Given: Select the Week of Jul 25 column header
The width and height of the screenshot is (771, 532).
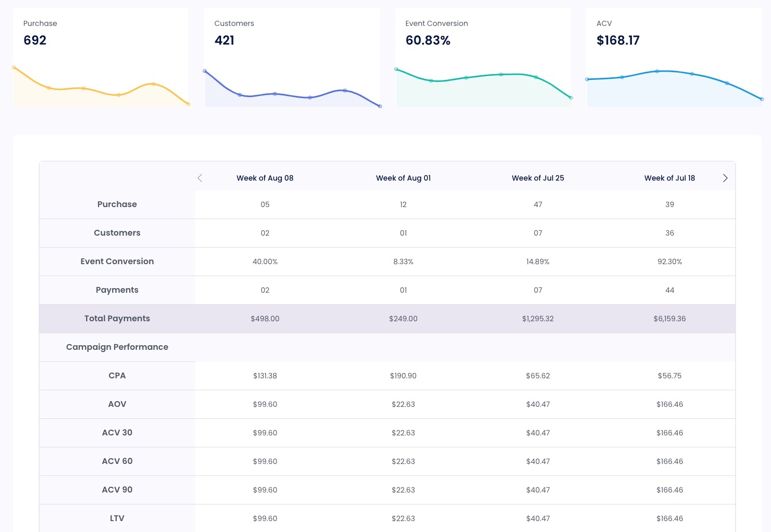Looking at the screenshot, I should [x=538, y=178].
